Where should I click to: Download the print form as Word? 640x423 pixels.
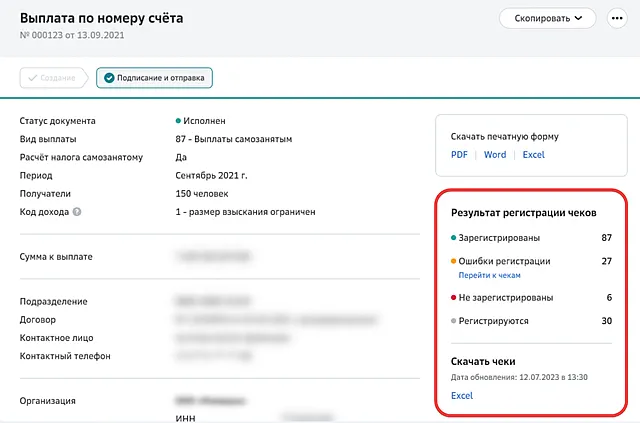click(495, 155)
